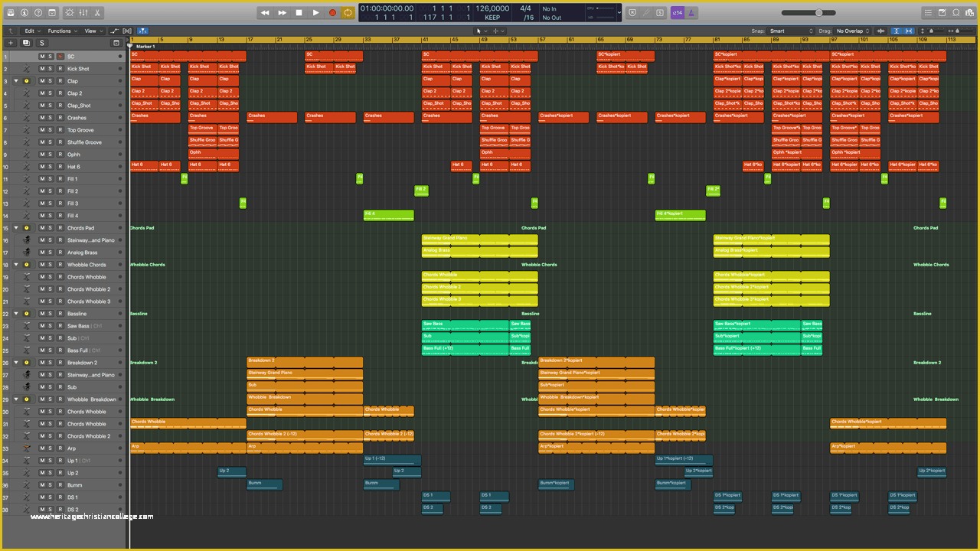Select the Fill 4 green region at bar 33
The width and height of the screenshot is (980, 551).
tap(388, 216)
